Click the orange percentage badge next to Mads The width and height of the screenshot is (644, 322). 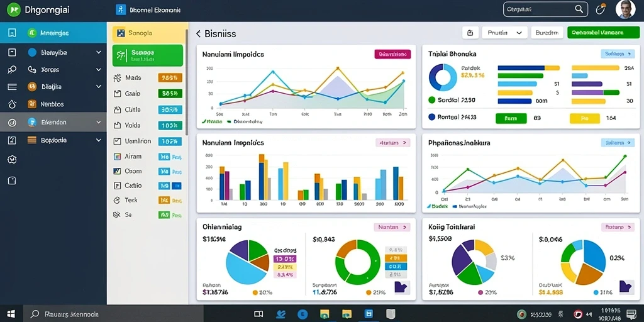coord(170,77)
